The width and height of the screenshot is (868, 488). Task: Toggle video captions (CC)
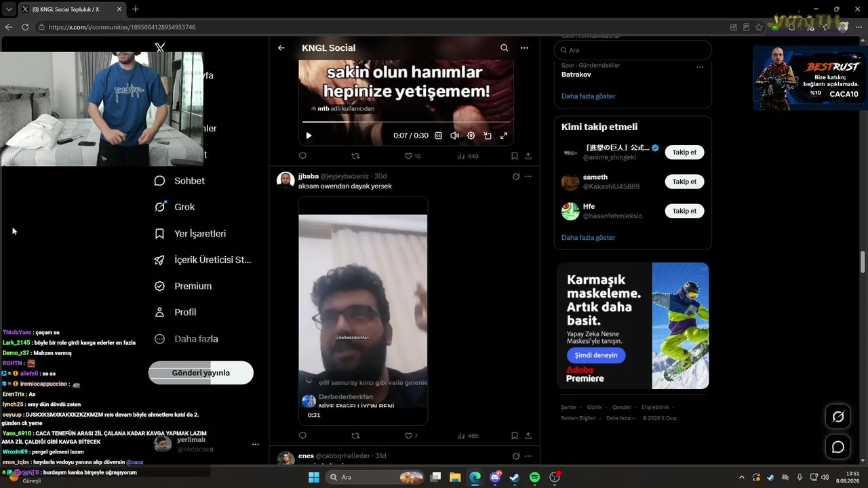(x=438, y=136)
